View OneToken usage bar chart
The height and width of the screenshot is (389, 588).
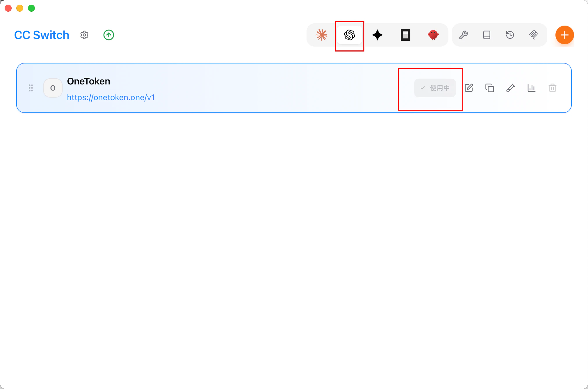(x=532, y=88)
